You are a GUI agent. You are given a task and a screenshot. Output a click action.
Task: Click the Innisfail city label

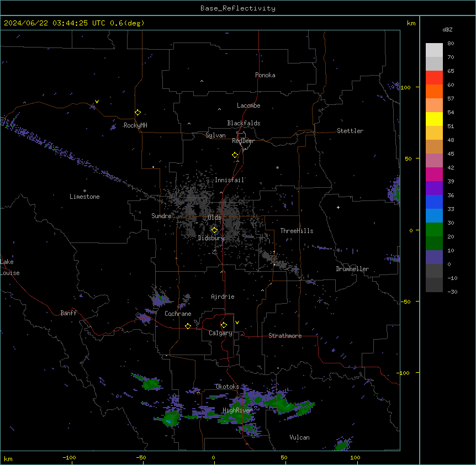point(230,180)
